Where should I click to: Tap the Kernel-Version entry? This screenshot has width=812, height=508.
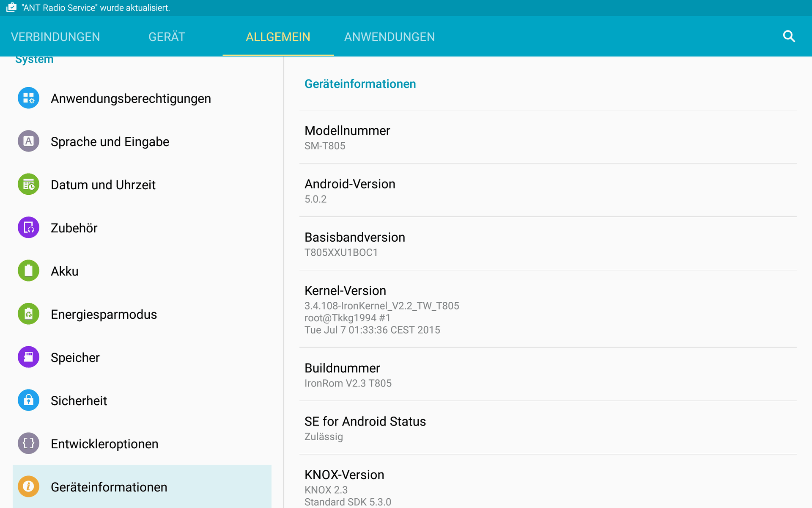pyautogui.click(x=548, y=309)
